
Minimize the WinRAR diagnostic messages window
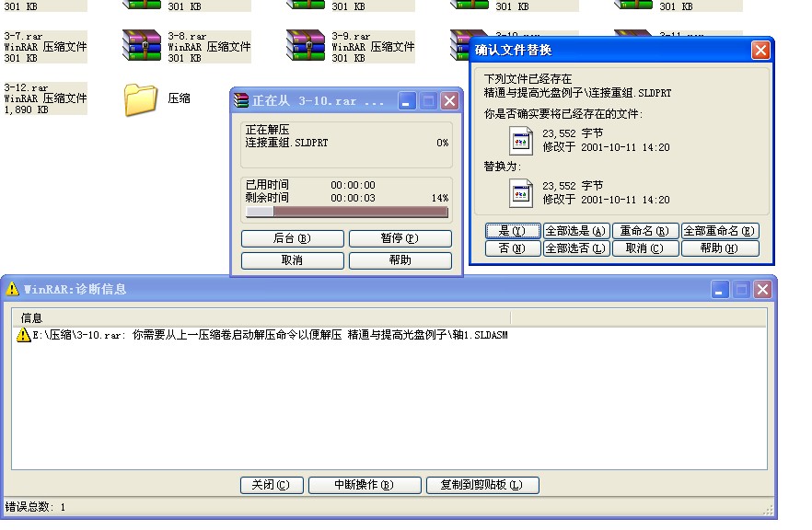coord(719,289)
